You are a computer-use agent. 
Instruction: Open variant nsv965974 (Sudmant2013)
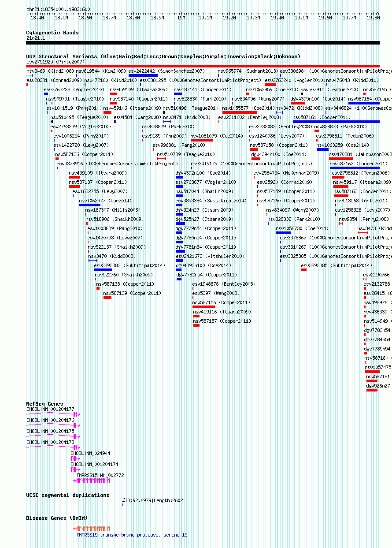click(248, 71)
